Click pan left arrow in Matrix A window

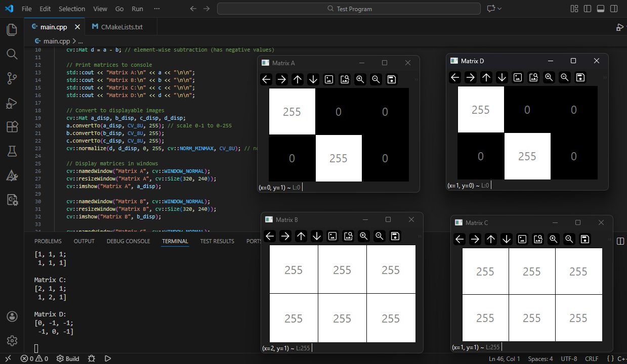tap(266, 79)
